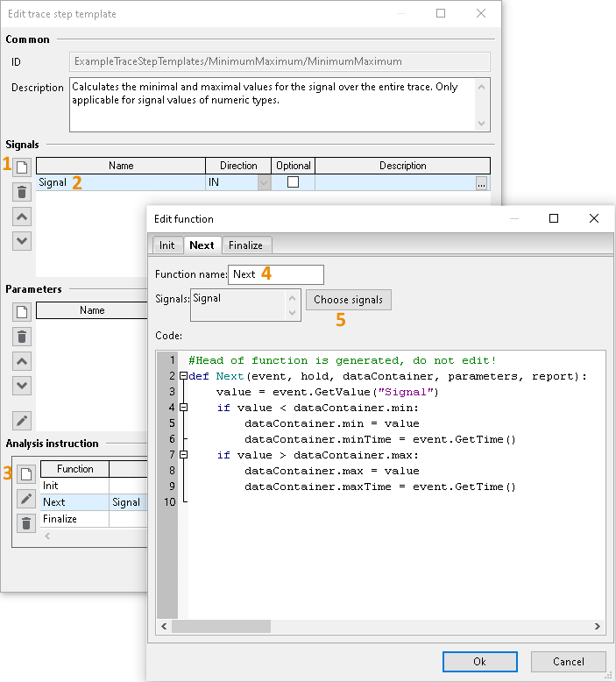Click the Signals list box in Edit function
The image size is (616, 682).
[x=245, y=305]
